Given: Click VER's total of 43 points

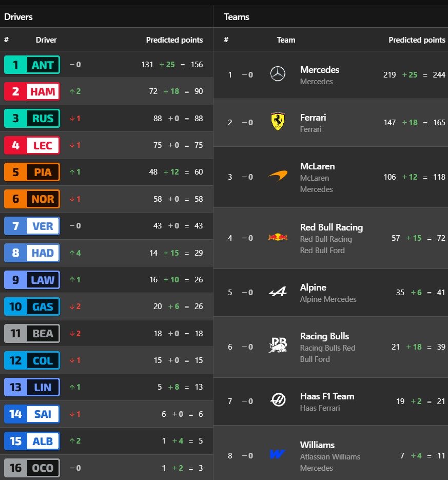Looking at the screenshot, I should click(199, 225).
